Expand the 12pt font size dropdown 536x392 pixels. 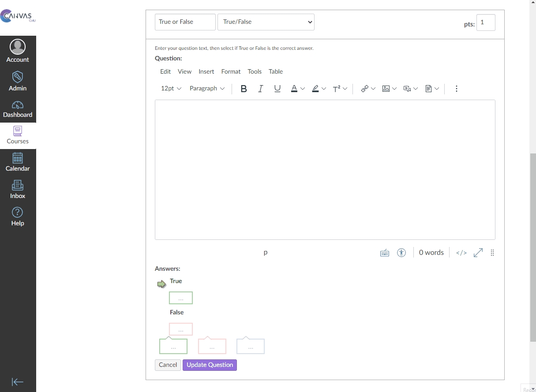pyautogui.click(x=171, y=89)
